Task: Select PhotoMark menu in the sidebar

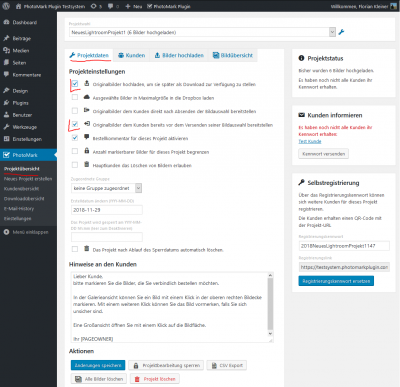Action: click(28, 155)
